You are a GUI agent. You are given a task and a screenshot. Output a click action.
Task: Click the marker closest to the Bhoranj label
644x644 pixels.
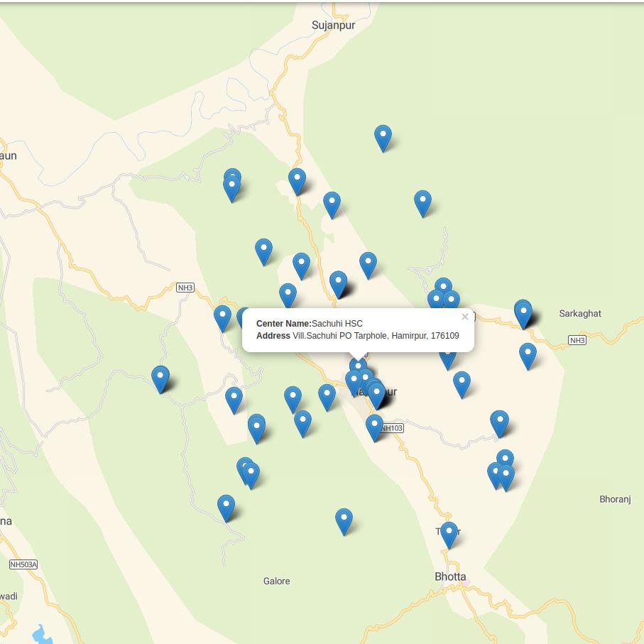click(506, 476)
